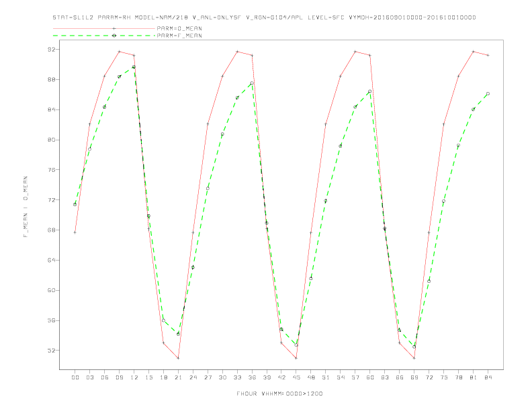Click x-axis tick label 78
Screen dimensions: 532x411
[459, 377]
